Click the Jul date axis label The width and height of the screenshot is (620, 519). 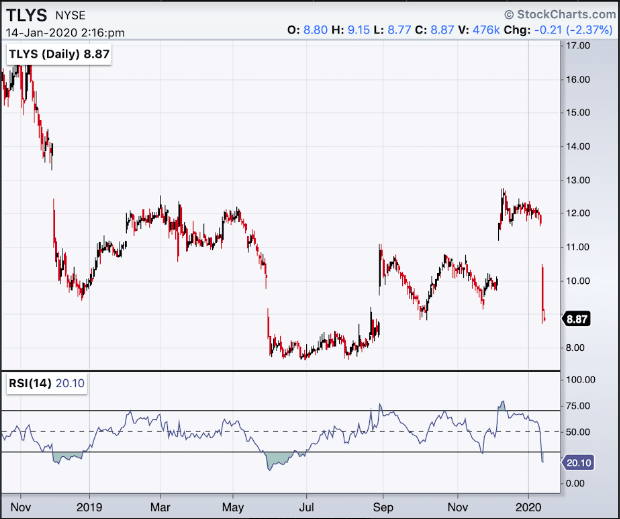pos(306,507)
